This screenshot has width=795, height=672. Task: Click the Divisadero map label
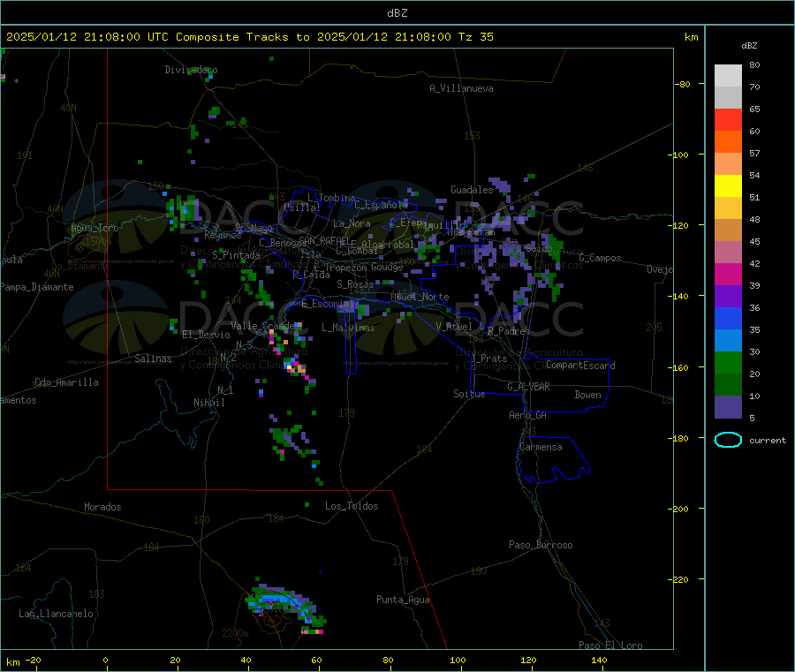point(191,70)
